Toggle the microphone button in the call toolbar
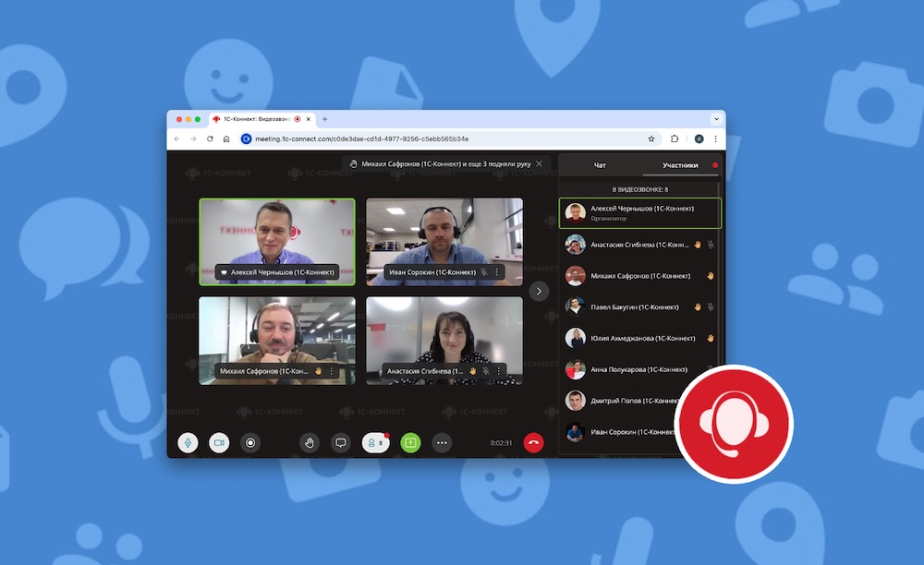Viewport: 924px width, 565px height. pyautogui.click(x=188, y=443)
